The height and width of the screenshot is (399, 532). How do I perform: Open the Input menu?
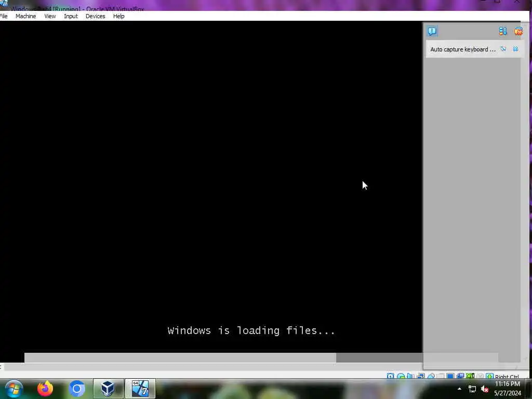pyautogui.click(x=71, y=16)
